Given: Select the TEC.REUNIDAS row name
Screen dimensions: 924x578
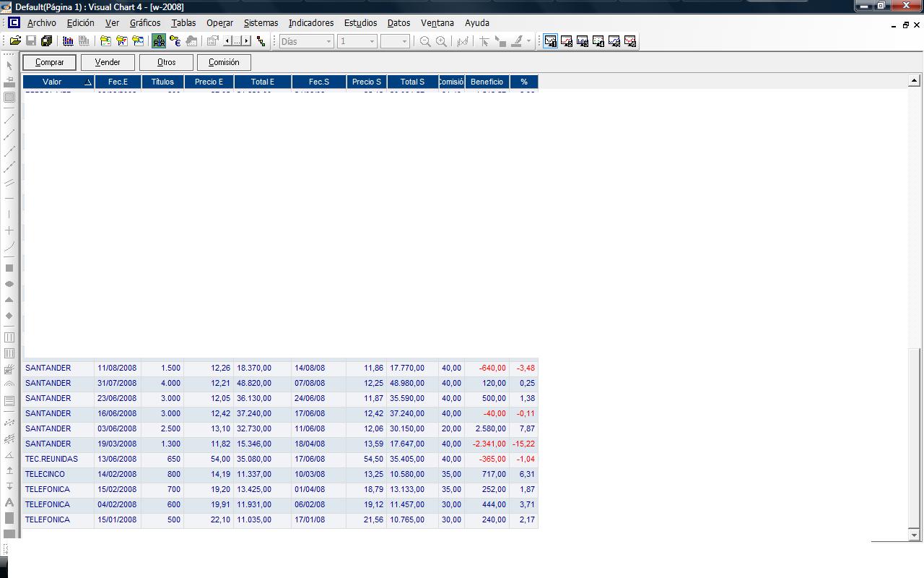Looking at the screenshot, I should pyautogui.click(x=51, y=459).
